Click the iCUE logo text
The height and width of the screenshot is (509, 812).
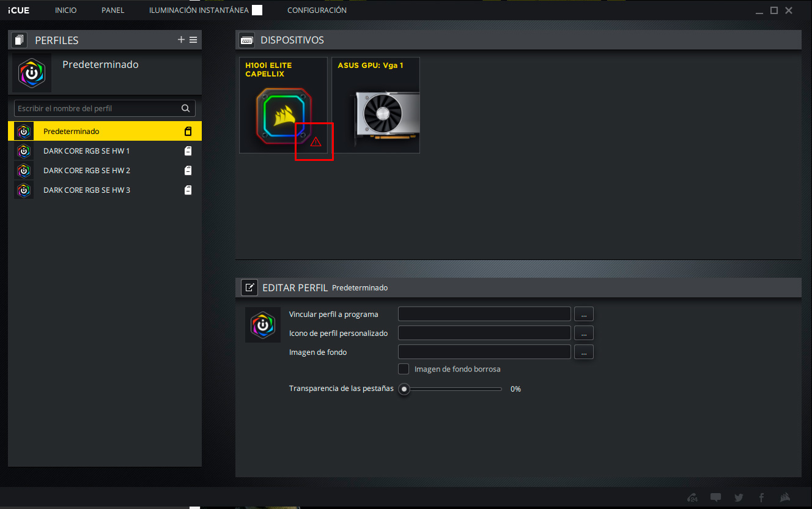point(18,10)
